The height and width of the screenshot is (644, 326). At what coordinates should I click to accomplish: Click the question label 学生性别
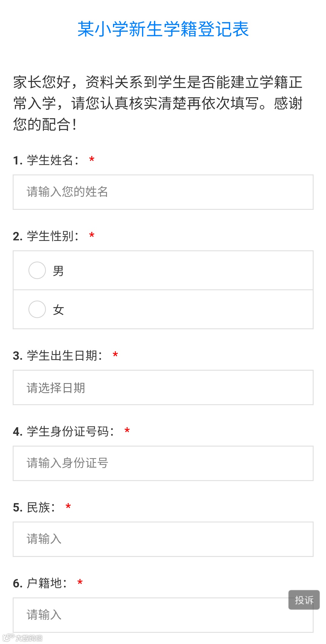50,236
